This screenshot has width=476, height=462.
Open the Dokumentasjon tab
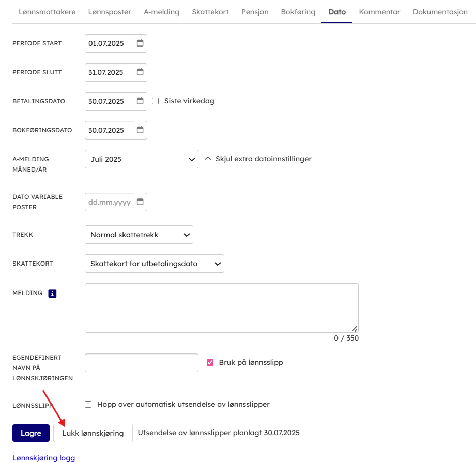440,12
